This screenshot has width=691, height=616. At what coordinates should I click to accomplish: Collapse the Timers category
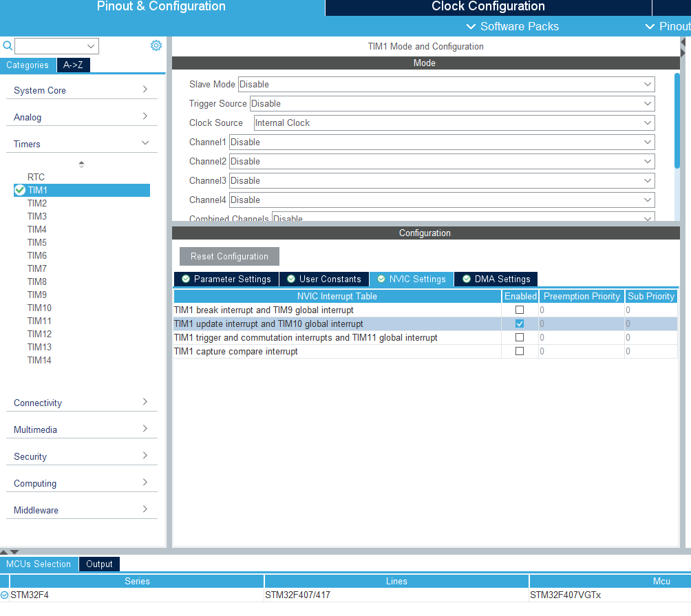(x=81, y=144)
